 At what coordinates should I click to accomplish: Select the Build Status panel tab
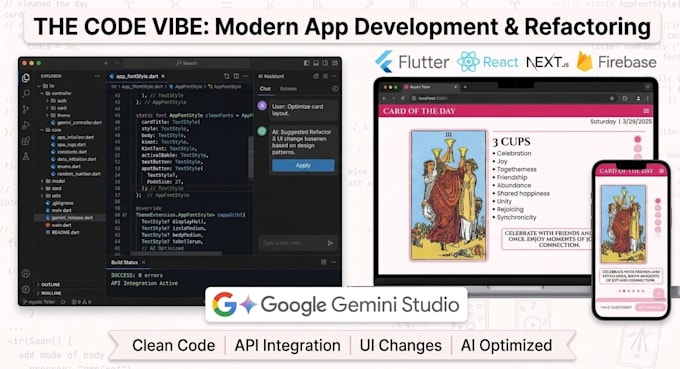[x=124, y=262]
